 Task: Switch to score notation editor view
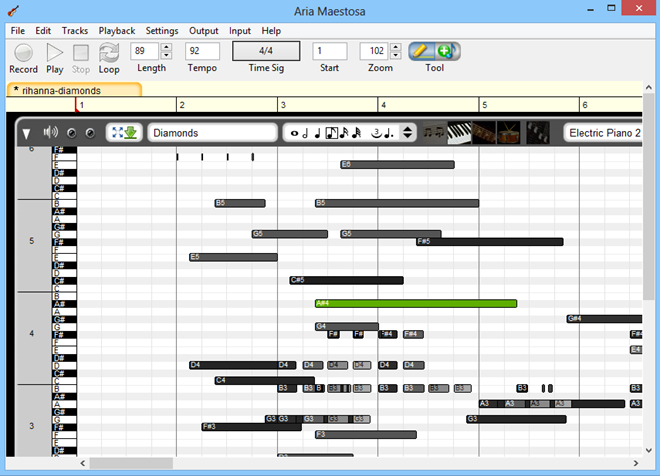click(434, 132)
